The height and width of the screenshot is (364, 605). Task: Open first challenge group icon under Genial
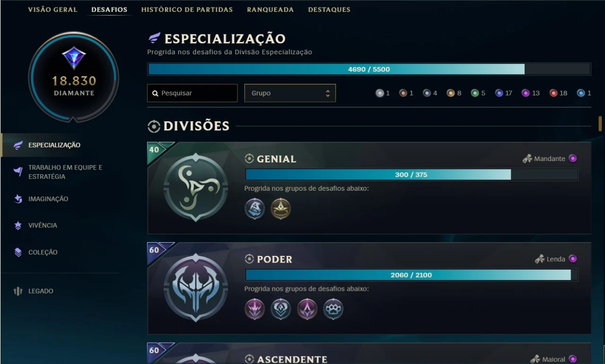255,209
